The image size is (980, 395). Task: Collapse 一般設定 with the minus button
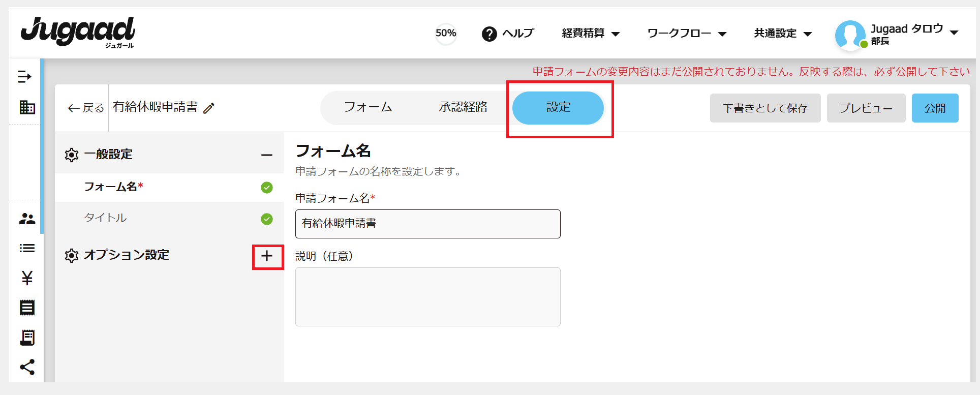click(267, 155)
